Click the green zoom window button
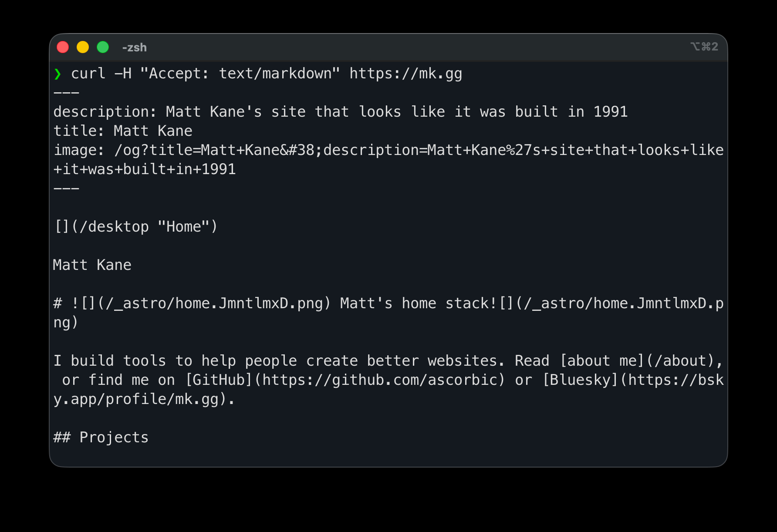 pos(103,47)
